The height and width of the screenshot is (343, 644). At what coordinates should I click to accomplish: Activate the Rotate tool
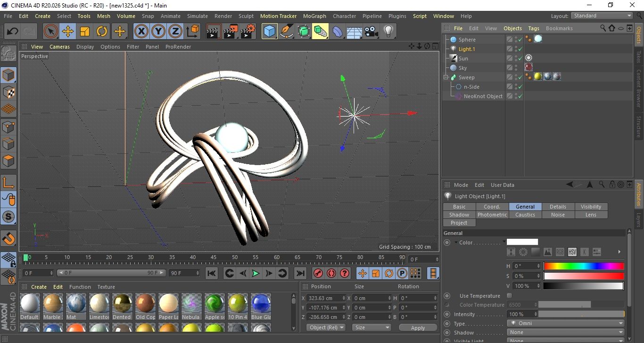click(102, 32)
